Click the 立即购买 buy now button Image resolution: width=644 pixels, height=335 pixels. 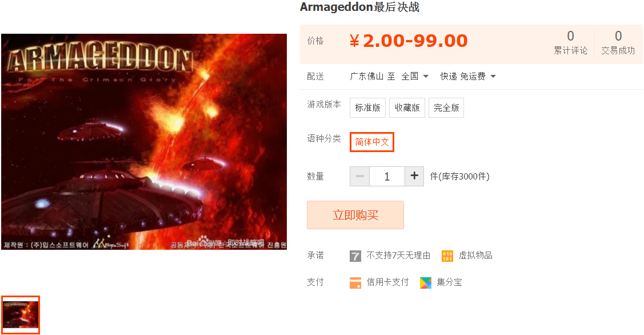point(355,215)
